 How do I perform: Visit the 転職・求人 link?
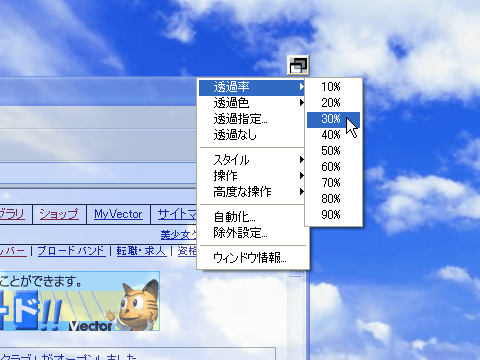(141, 251)
